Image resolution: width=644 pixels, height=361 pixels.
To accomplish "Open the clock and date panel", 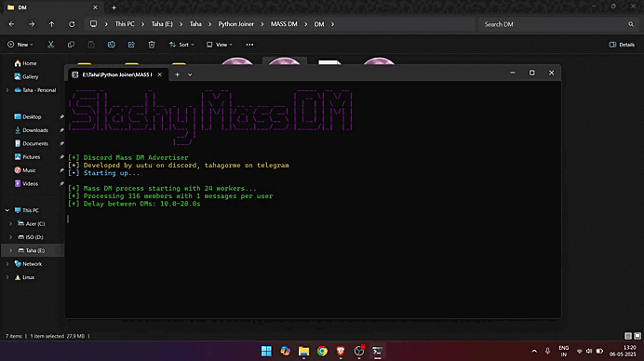I will click(623, 351).
